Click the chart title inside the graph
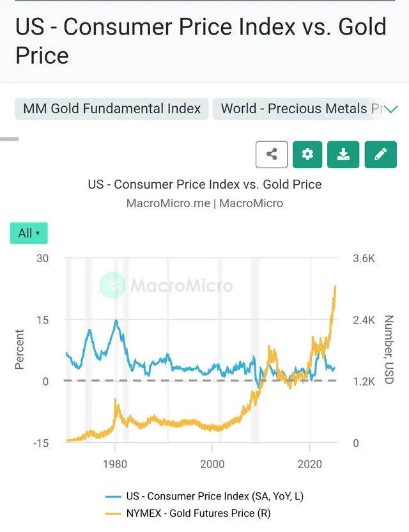This screenshot has height=532, width=409. click(x=204, y=185)
